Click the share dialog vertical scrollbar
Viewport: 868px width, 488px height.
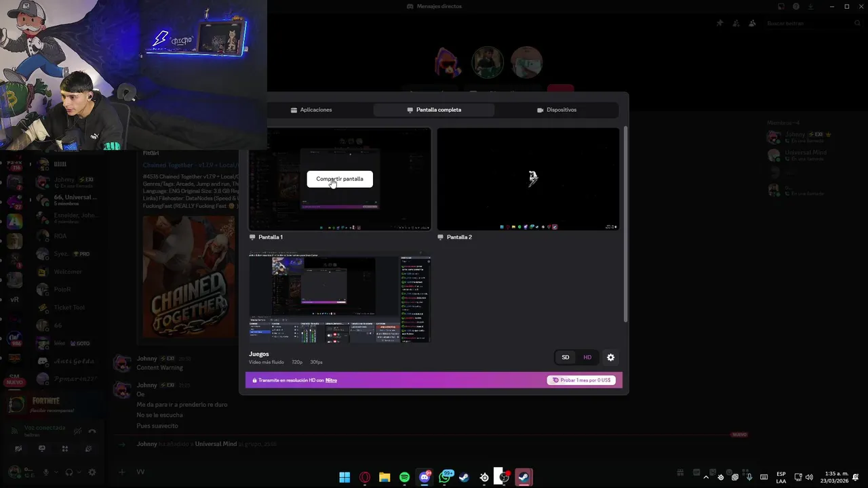pyautogui.click(x=625, y=224)
